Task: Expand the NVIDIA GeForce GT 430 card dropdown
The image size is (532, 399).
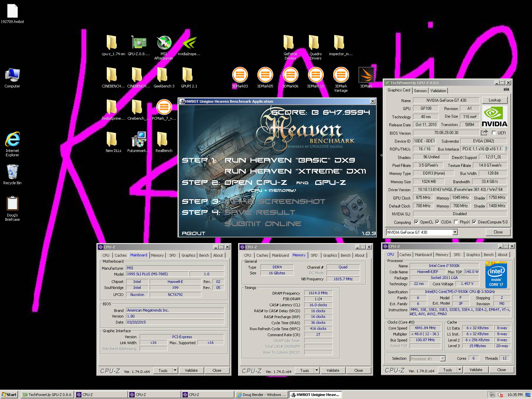Action: pos(455,232)
